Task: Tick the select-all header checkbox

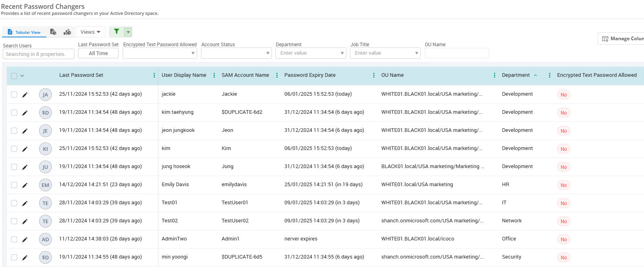Action: [x=14, y=76]
